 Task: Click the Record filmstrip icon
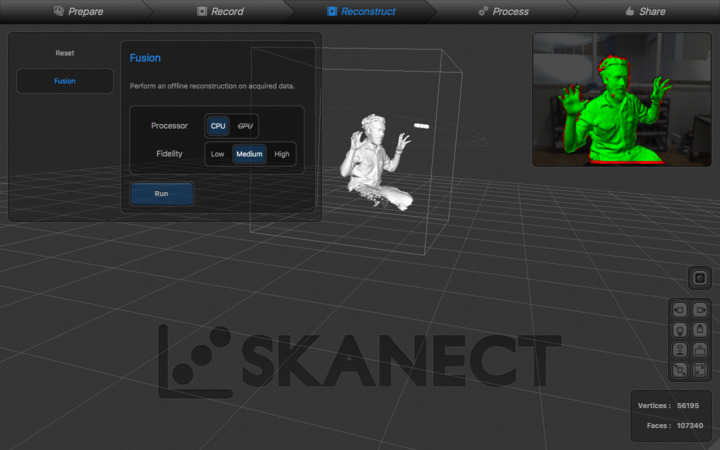tap(202, 11)
